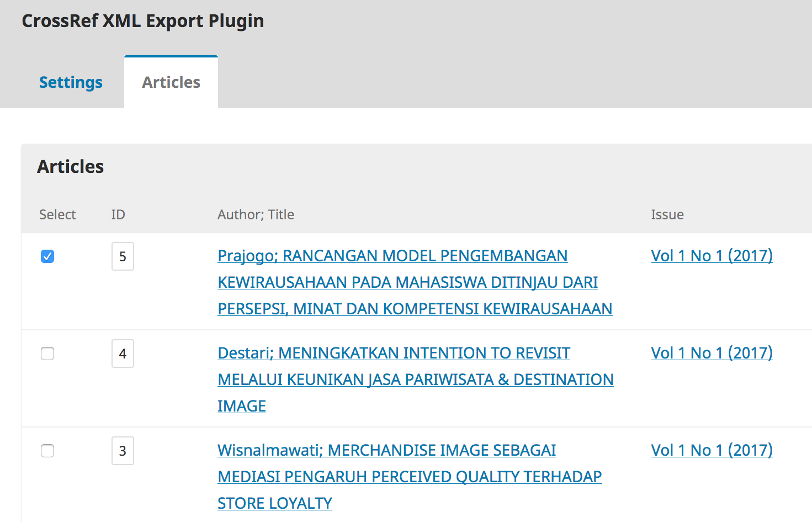Click the Issue column header
This screenshot has height=522, width=812.
tap(667, 214)
